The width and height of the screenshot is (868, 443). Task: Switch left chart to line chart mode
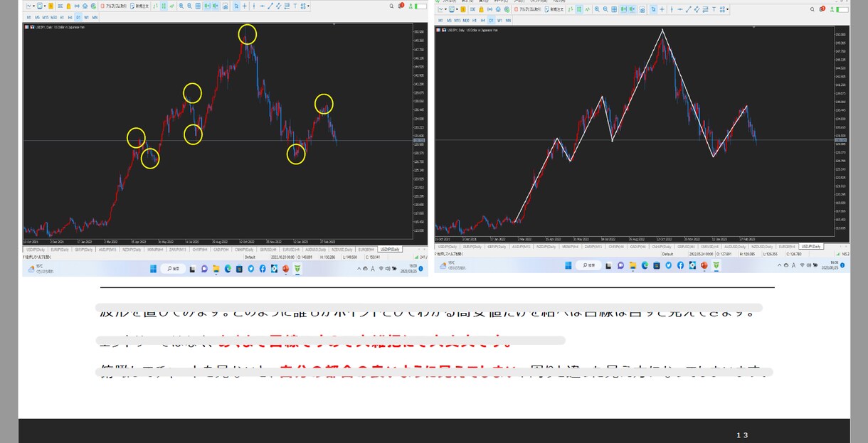[173, 6]
